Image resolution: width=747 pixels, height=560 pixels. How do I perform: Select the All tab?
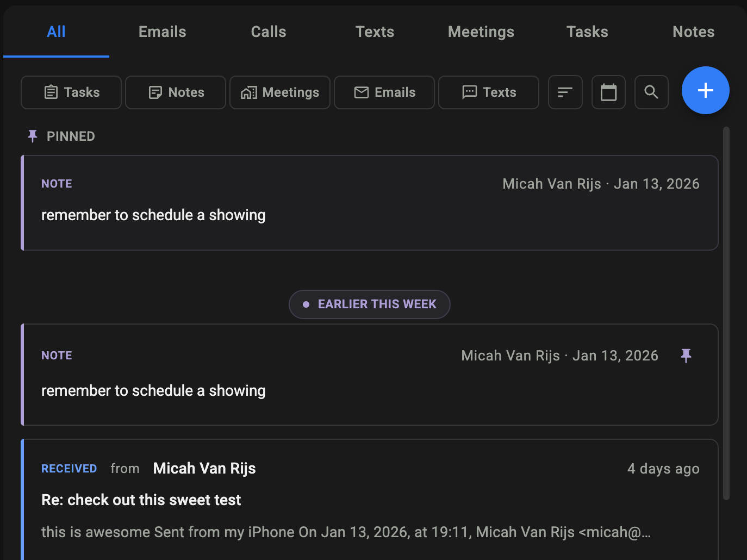pyautogui.click(x=56, y=32)
